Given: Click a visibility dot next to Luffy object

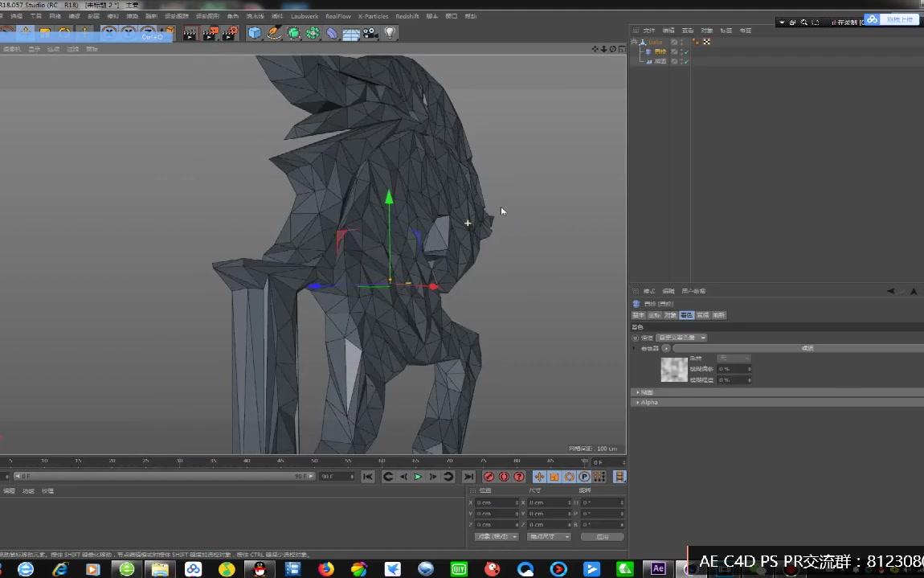Looking at the screenshot, I should click(681, 42).
